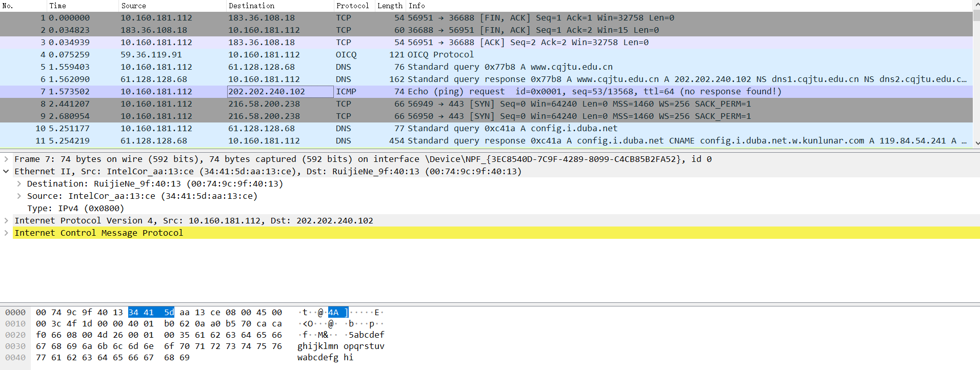Sort packets by Destination column header

[280, 6]
